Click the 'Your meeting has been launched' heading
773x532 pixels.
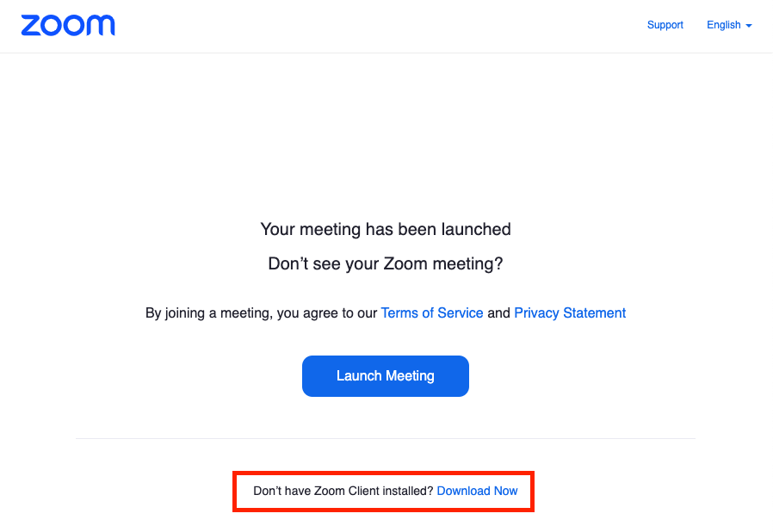tap(386, 230)
